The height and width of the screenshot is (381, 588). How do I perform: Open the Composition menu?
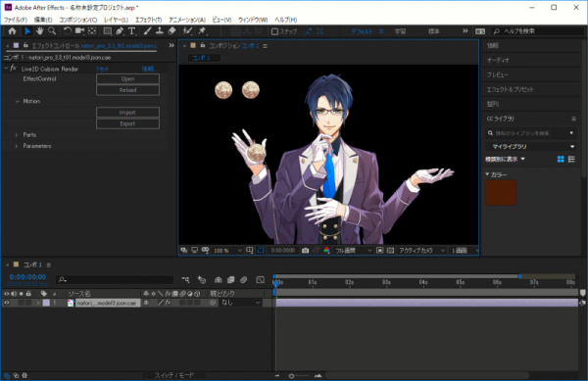pos(78,20)
